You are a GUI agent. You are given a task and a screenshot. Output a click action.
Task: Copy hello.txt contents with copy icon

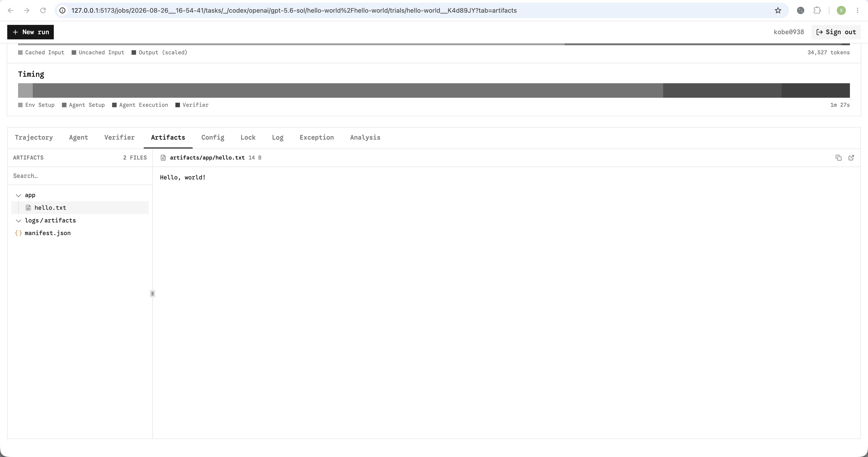click(838, 158)
